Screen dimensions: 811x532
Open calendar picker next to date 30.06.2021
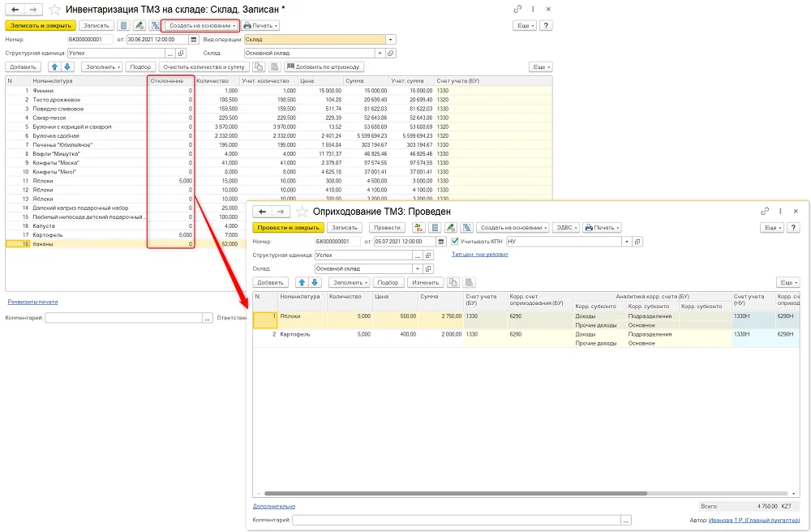(194, 39)
